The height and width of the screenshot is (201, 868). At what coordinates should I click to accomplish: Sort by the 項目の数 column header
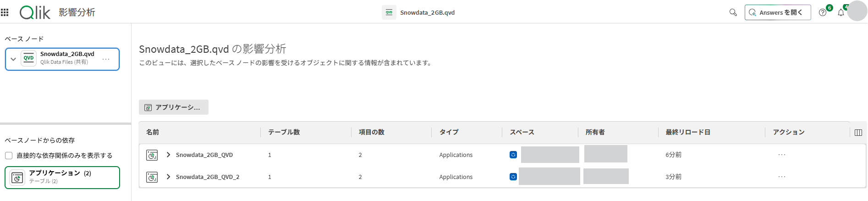pyautogui.click(x=372, y=132)
